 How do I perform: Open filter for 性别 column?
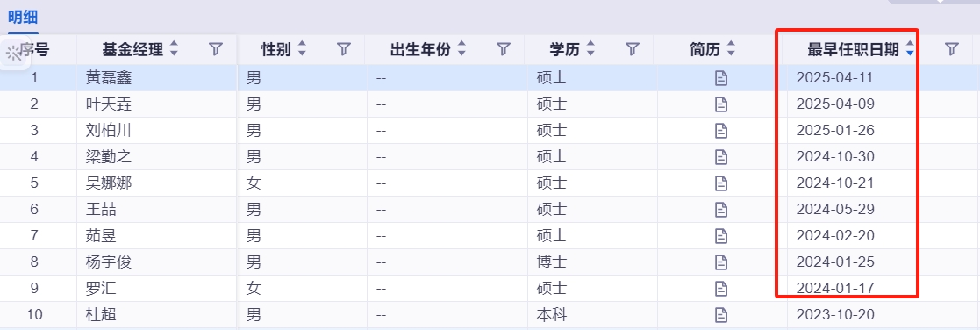[x=344, y=49]
